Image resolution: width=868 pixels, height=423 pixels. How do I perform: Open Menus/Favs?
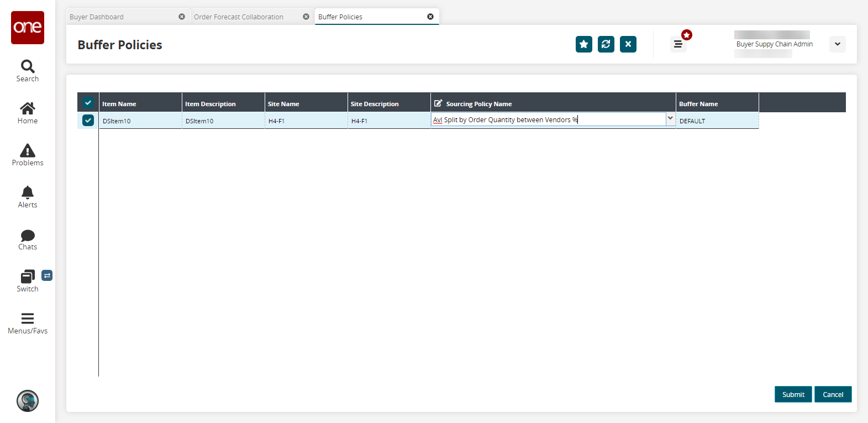28,323
